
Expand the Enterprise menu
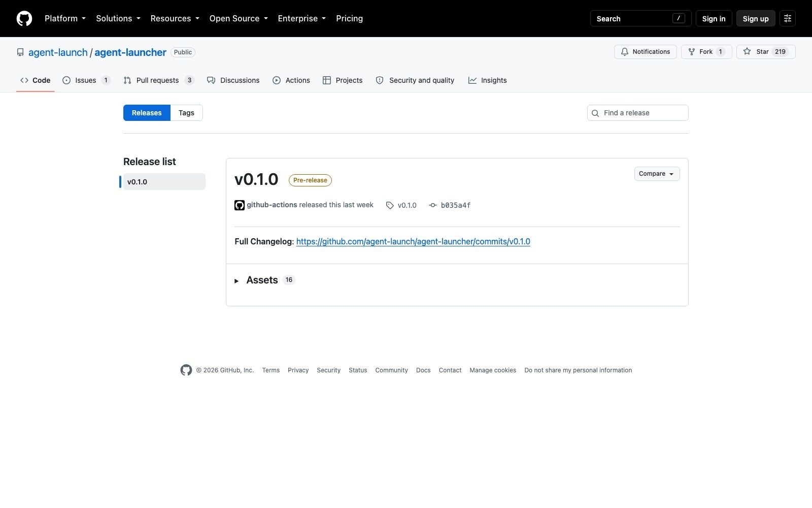[x=302, y=18]
